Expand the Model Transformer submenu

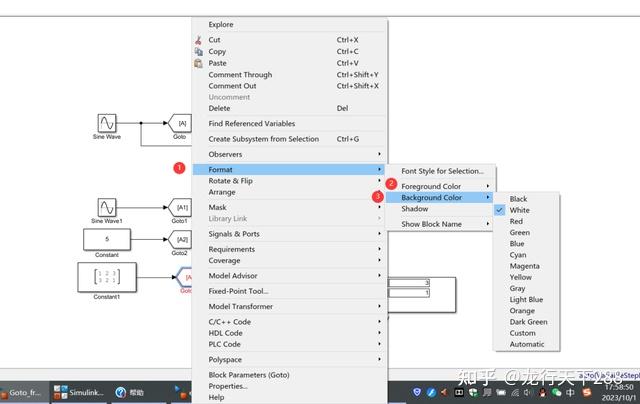pyautogui.click(x=289, y=306)
